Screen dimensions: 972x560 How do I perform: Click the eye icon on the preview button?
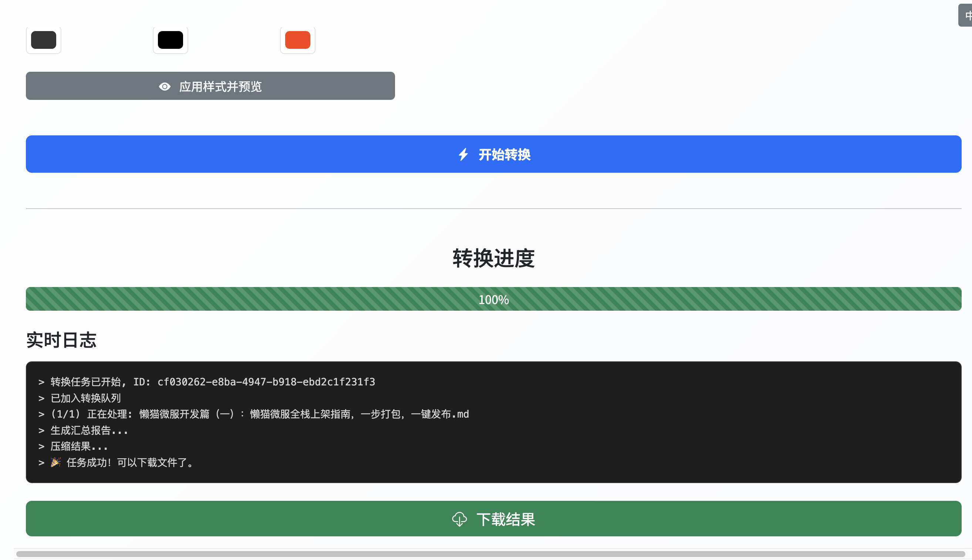coord(165,87)
